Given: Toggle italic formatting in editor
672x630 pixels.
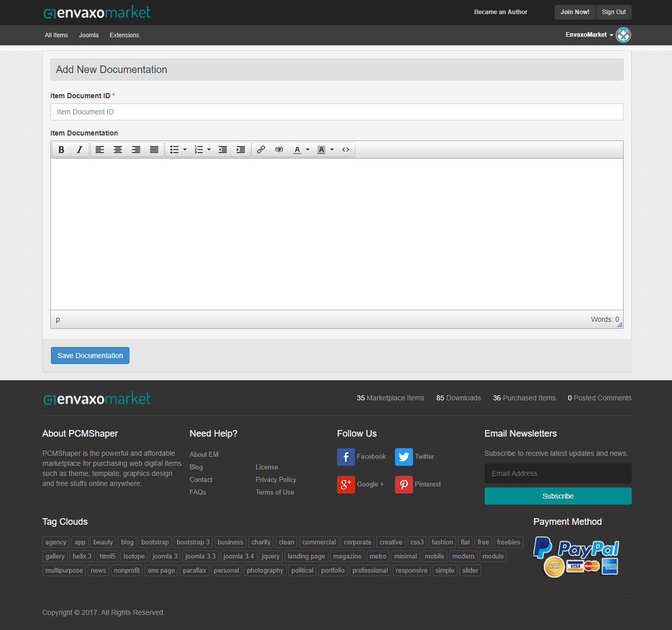Looking at the screenshot, I should [80, 150].
